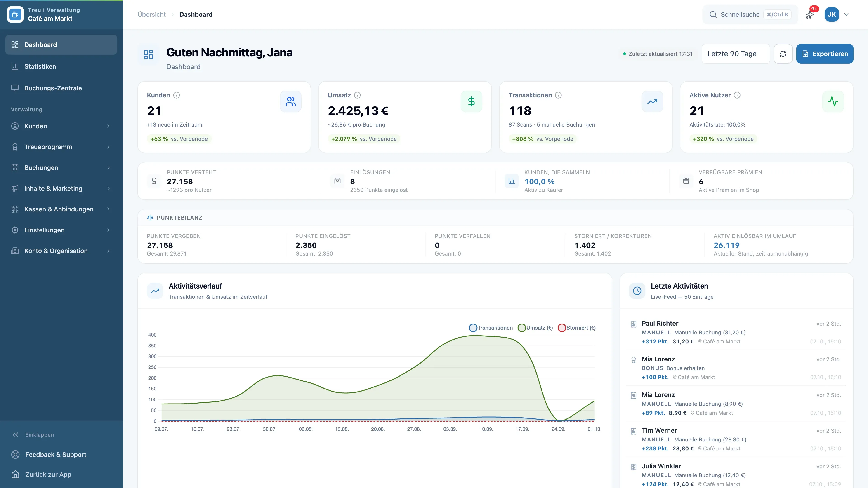The width and height of the screenshot is (868, 488).
Task: Click the info icon next to Aktive Nutzer
Action: click(x=737, y=95)
